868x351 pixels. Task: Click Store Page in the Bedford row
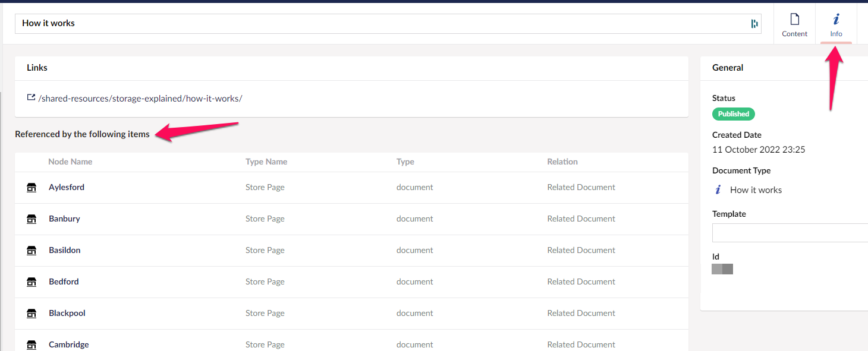[x=265, y=282]
